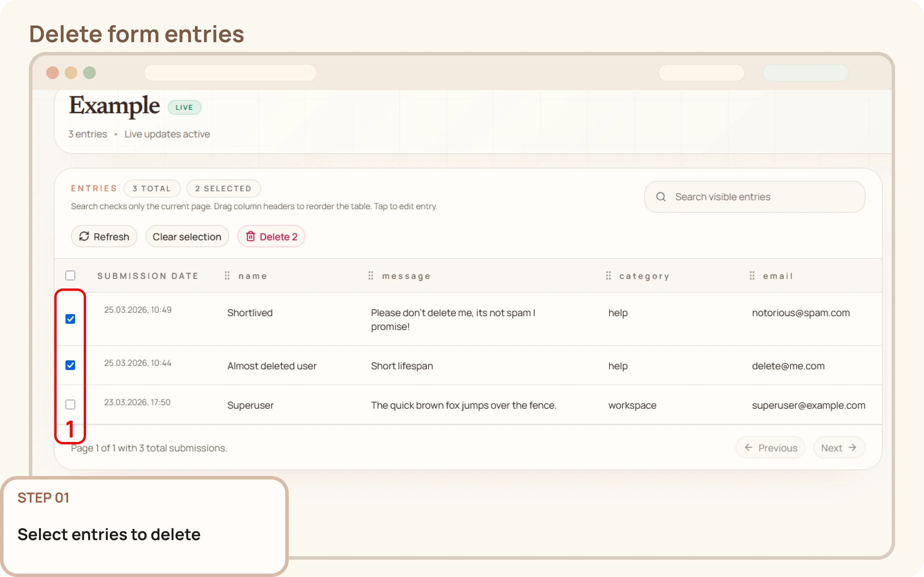
Task: Click the drag handle beside the name column
Action: coord(227,276)
